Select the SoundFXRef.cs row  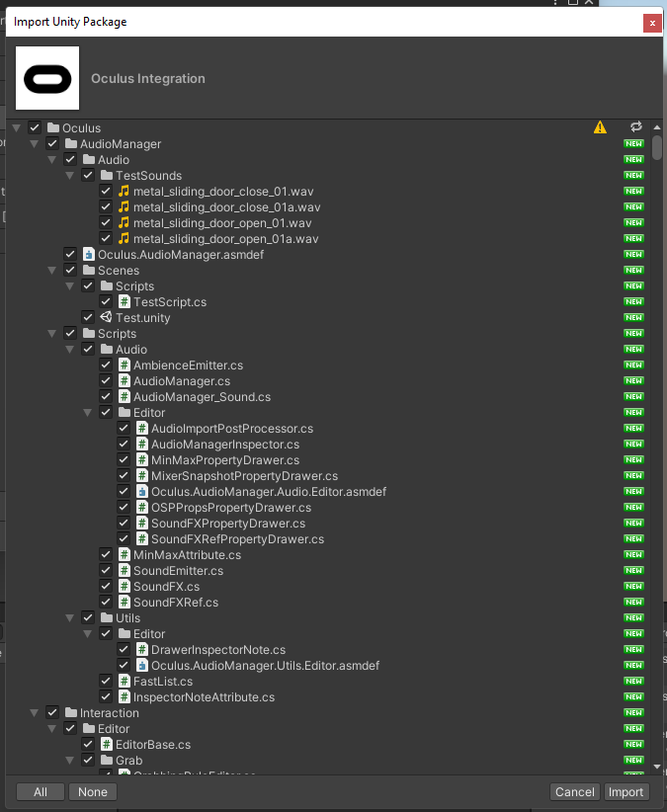[328, 603]
